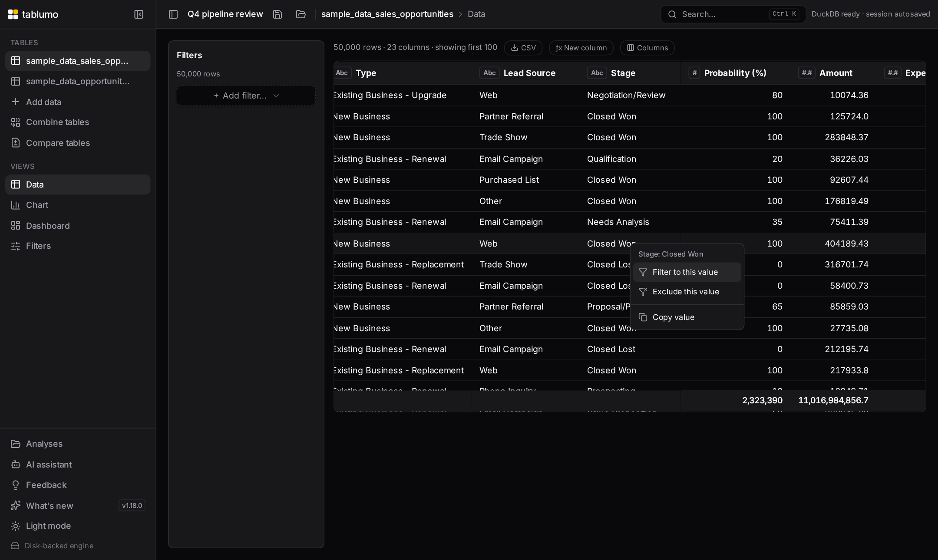The height and width of the screenshot is (560, 938).
Task: Toggle Light mode
Action: (78, 526)
